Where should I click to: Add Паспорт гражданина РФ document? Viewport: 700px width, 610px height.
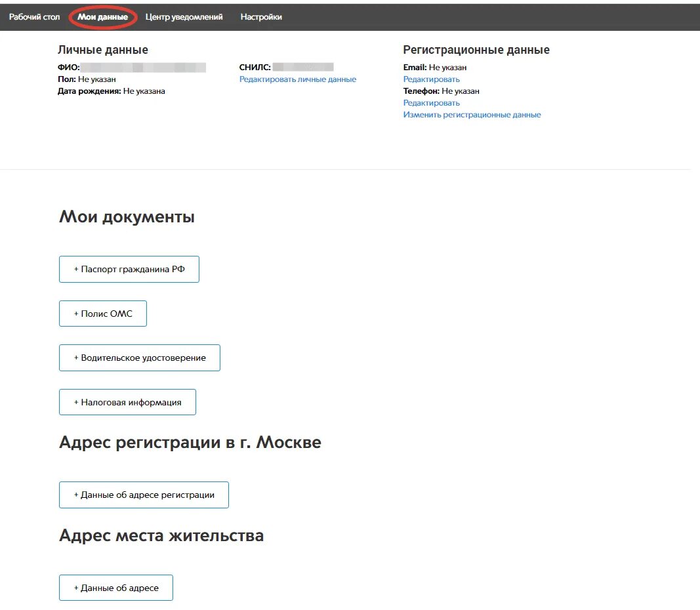(x=129, y=269)
